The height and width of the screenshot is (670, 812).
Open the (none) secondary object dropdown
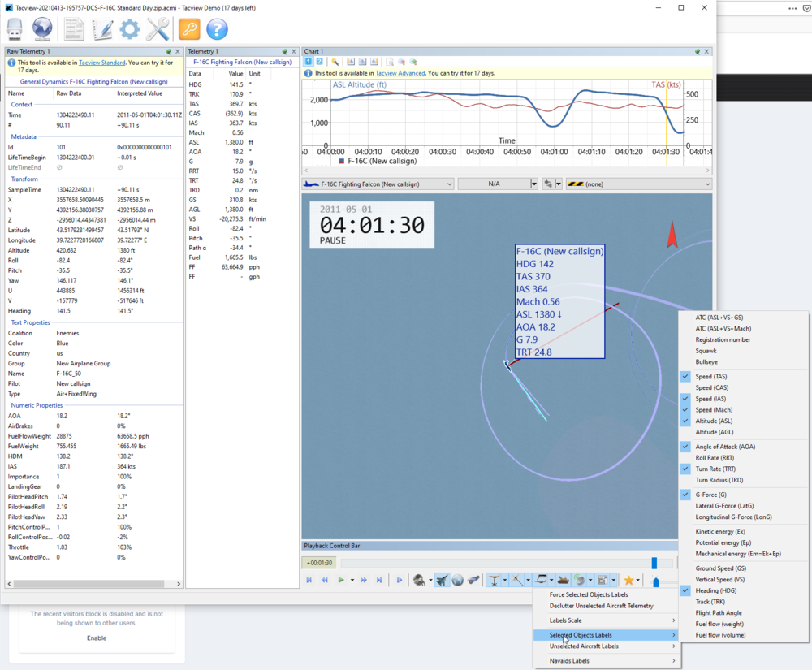638,184
